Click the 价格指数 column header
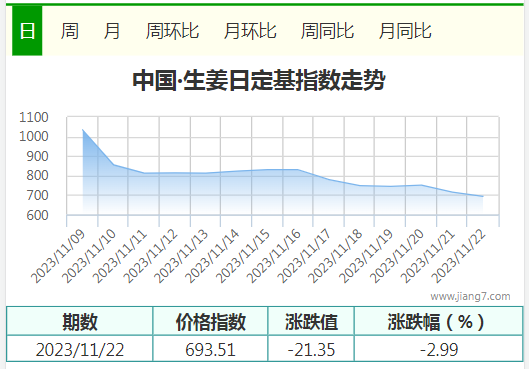The width and height of the screenshot is (529, 369). pyautogui.click(x=210, y=321)
